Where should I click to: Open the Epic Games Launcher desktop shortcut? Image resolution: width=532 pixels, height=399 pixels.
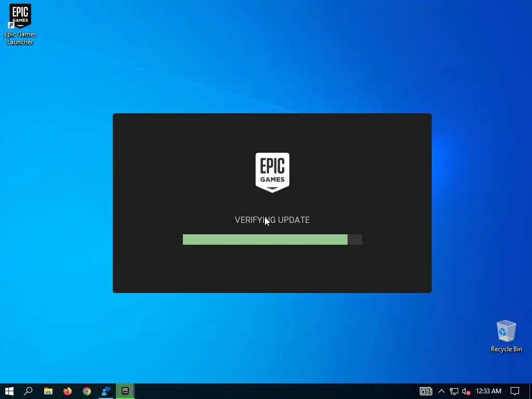(x=20, y=24)
